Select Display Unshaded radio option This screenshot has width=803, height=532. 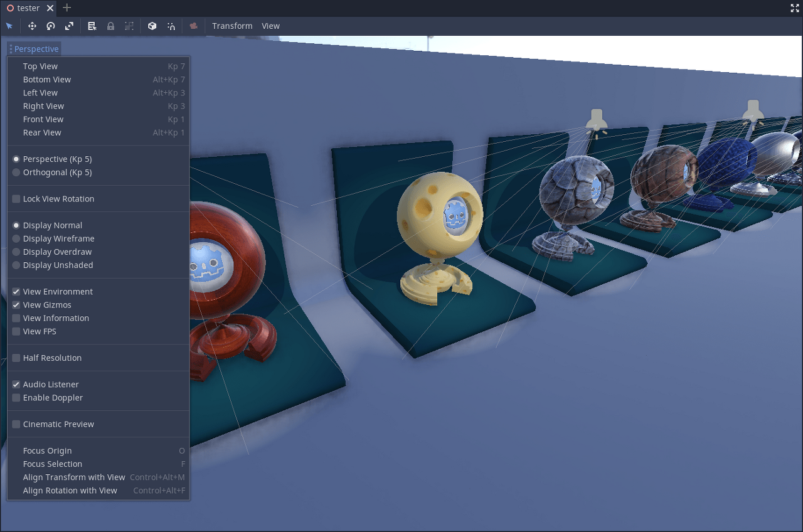click(x=98, y=265)
